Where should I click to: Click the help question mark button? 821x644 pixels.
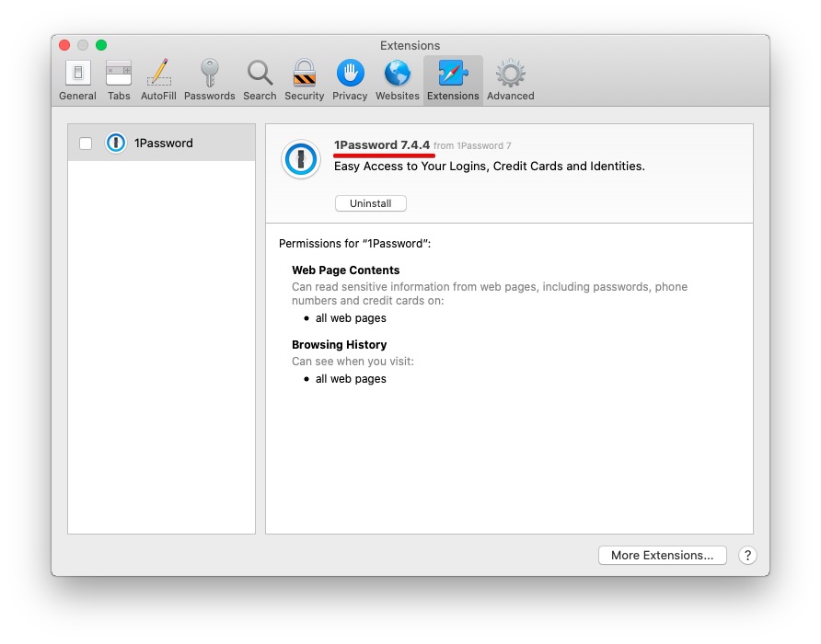(x=747, y=555)
